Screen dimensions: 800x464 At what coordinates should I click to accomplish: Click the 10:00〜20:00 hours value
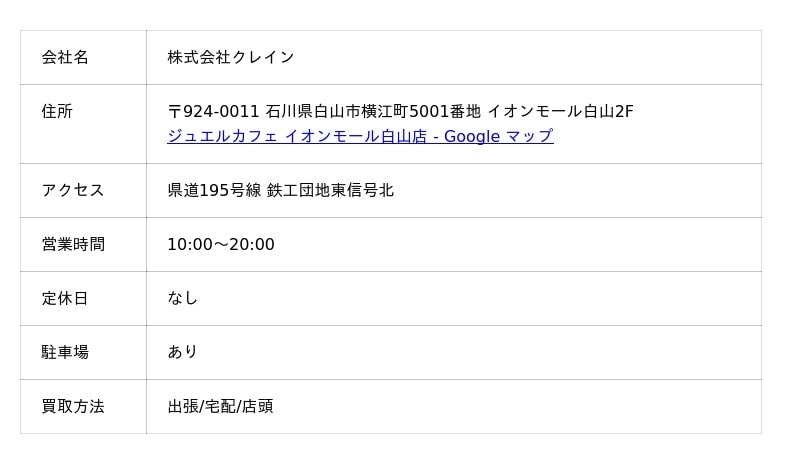(221, 245)
